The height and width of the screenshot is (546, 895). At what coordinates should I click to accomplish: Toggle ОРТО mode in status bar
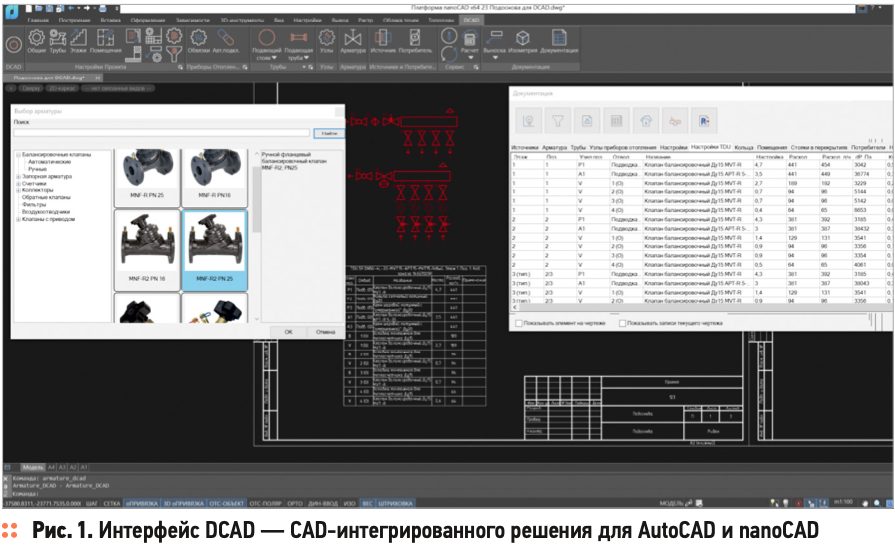(x=295, y=504)
